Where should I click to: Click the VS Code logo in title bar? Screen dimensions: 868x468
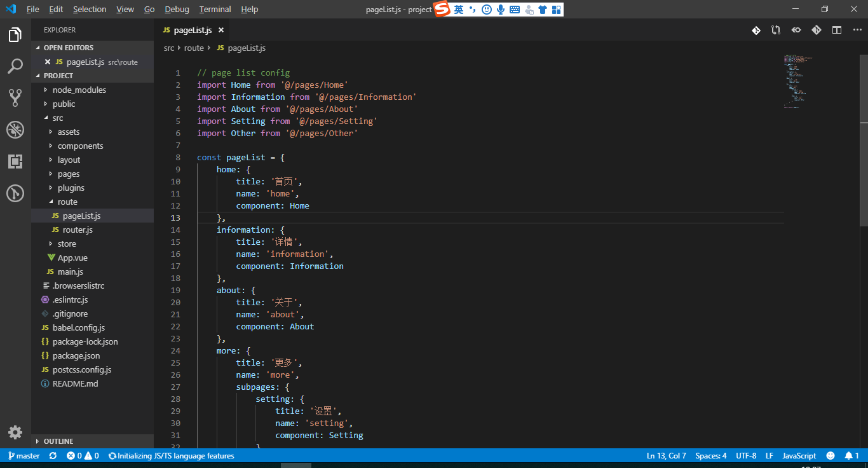[11, 9]
